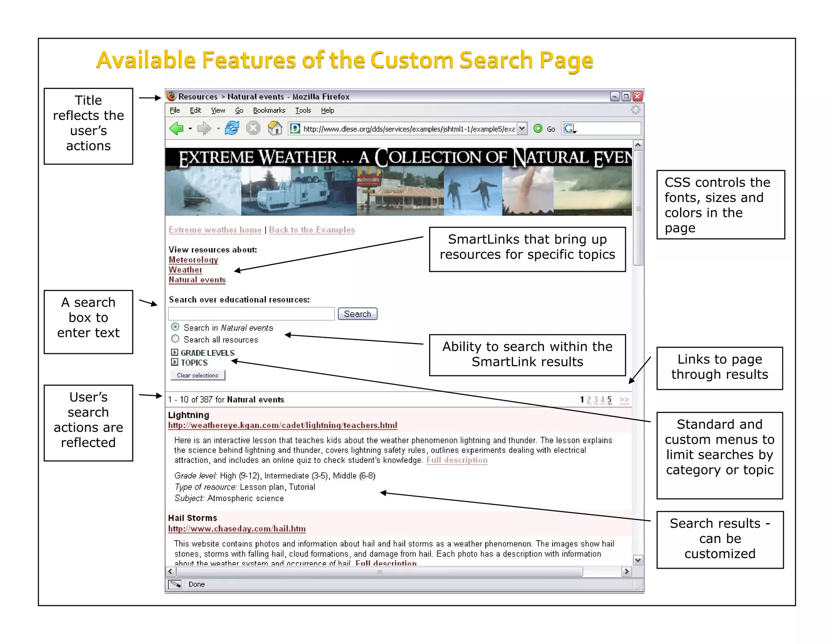Click 'Type of resource: Lesson plan, Tutorial' text
Viewport: 834px width, 644px height.
click(245, 487)
